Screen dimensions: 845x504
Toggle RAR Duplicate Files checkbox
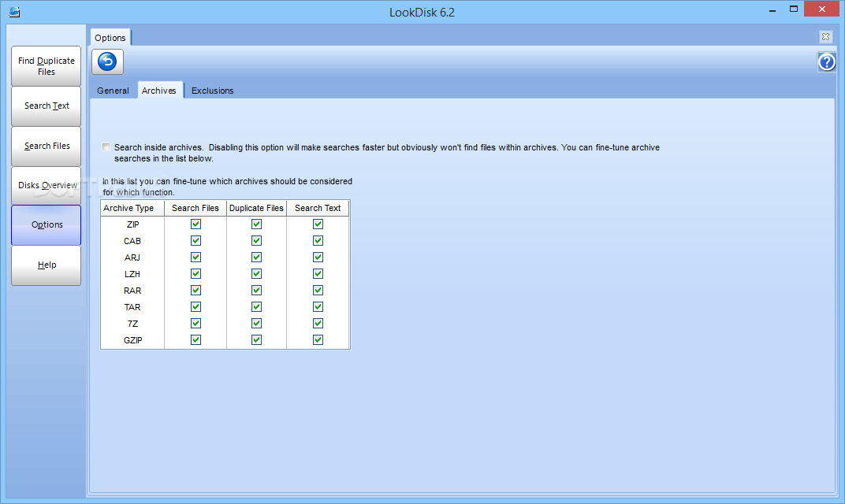[x=256, y=291]
